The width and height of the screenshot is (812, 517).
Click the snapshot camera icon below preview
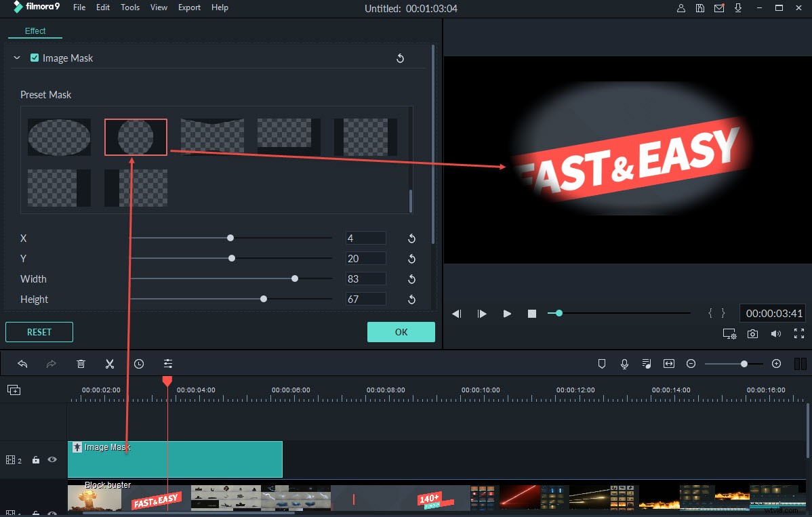[x=752, y=333]
